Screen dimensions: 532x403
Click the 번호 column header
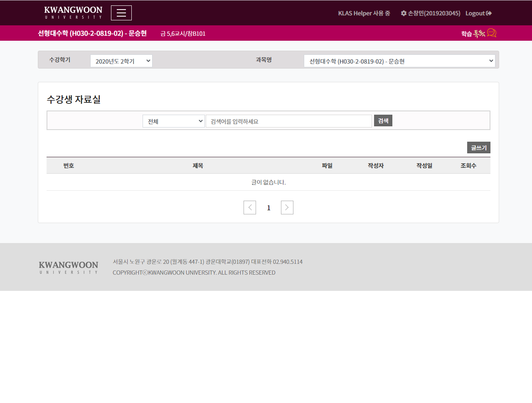coord(69,165)
